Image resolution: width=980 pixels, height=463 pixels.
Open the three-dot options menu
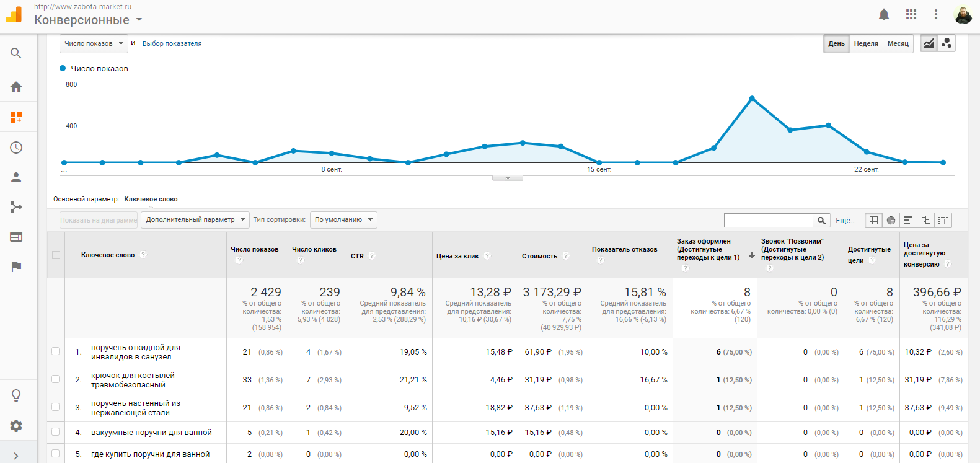tap(936, 14)
